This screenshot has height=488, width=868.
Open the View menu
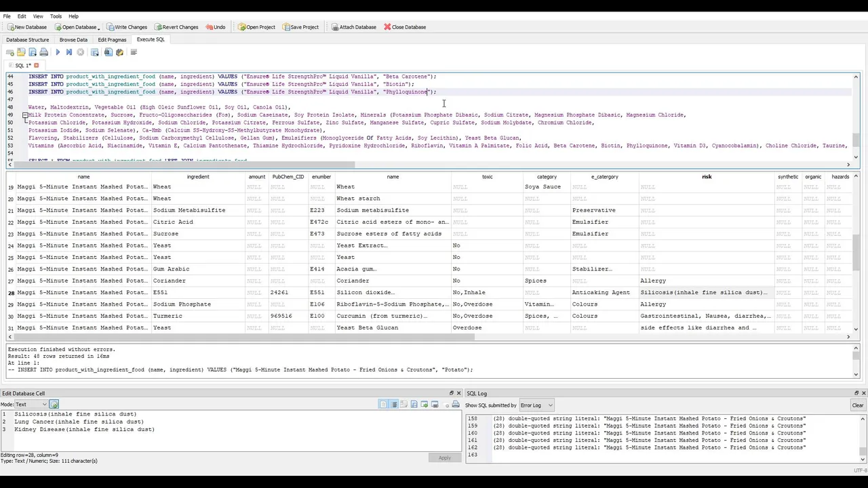click(x=38, y=16)
